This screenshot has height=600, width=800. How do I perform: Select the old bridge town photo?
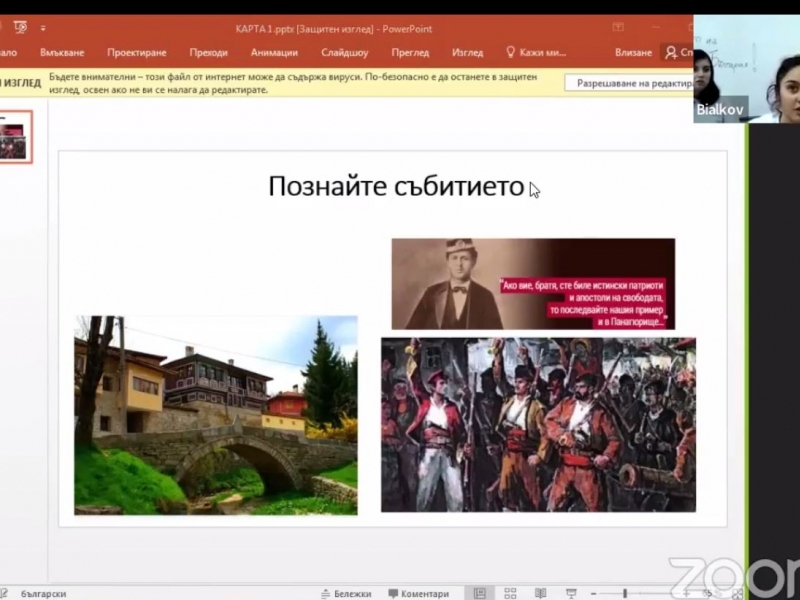tap(216, 415)
